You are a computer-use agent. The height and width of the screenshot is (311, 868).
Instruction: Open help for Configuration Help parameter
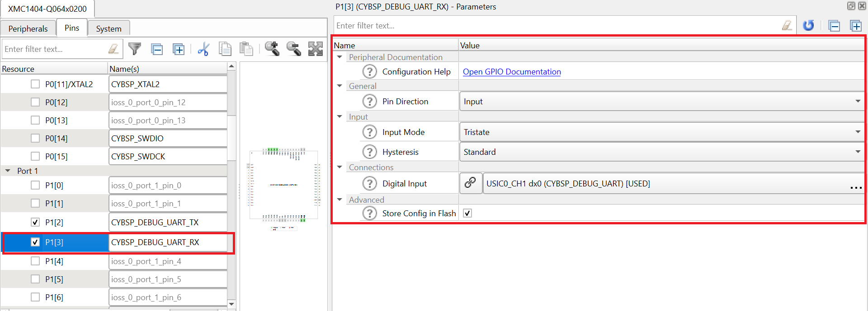370,71
